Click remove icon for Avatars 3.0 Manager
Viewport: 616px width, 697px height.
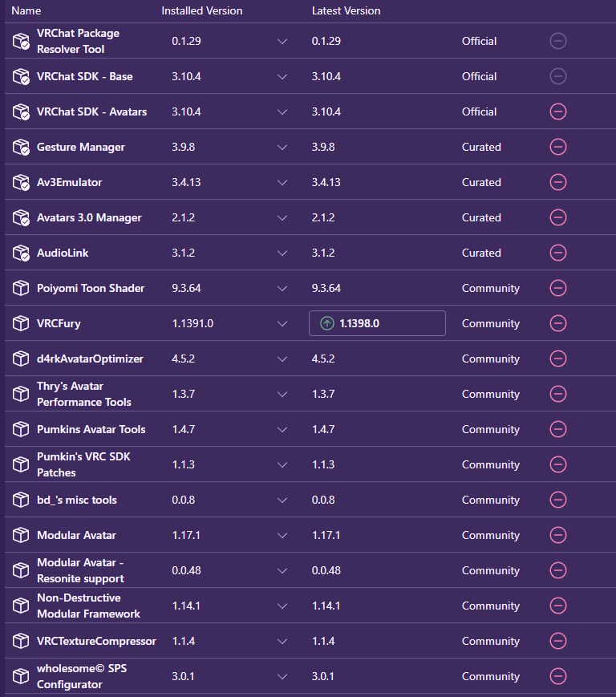click(x=557, y=217)
